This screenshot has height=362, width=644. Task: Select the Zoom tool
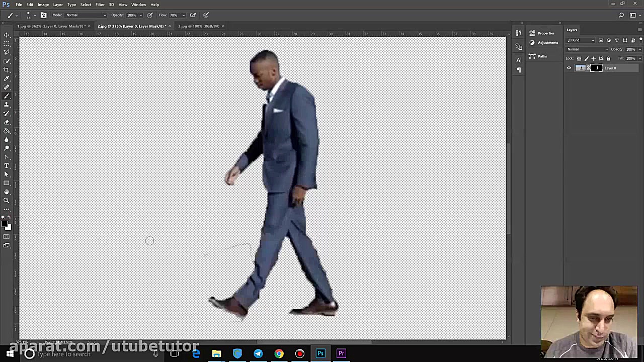[7, 199]
